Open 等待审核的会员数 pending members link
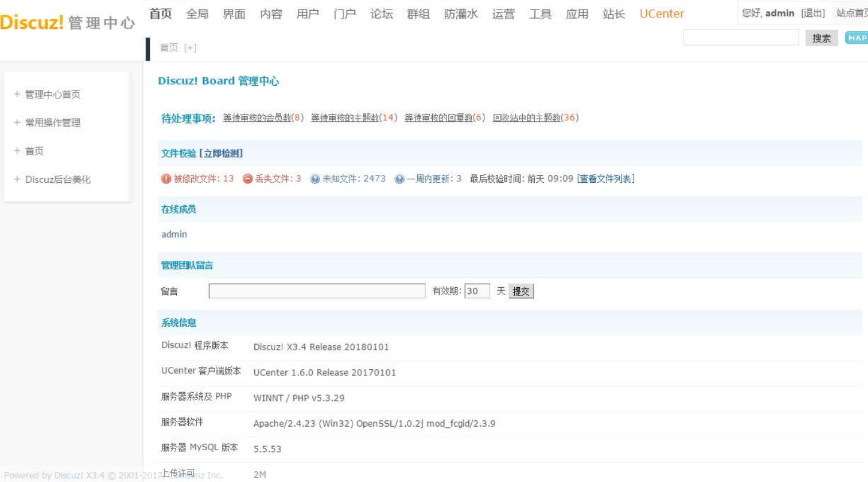This screenshot has width=868, height=482. pos(257,118)
